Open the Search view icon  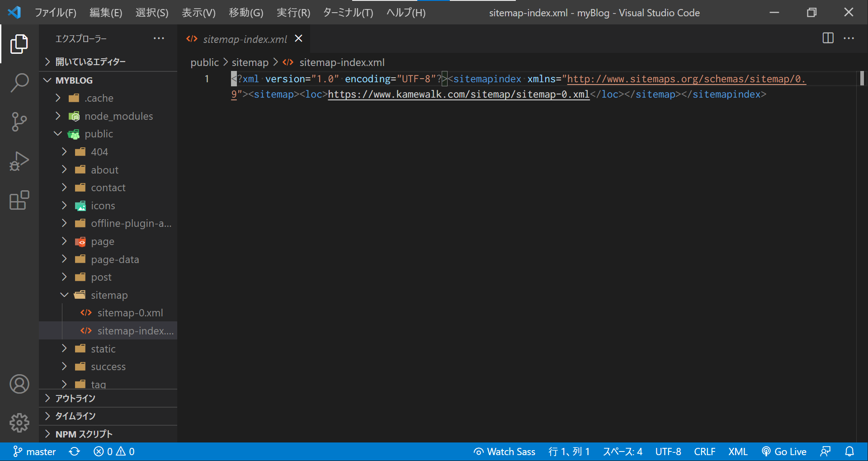point(19,83)
